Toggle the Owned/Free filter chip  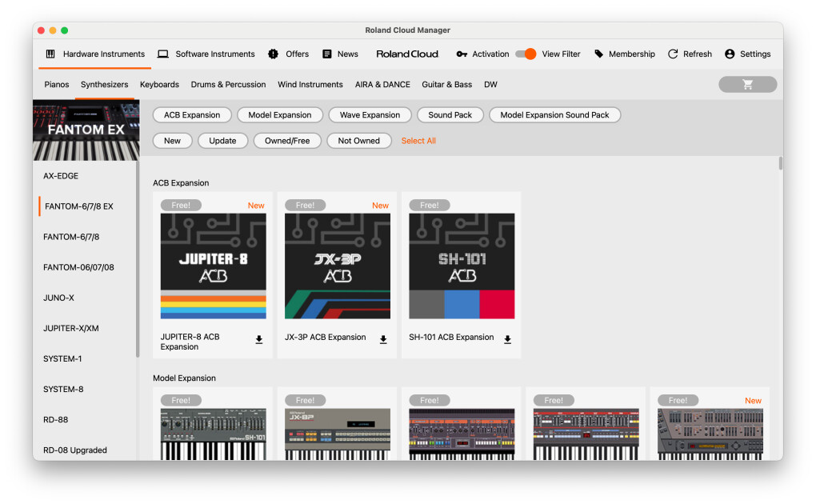pos(287,141)
